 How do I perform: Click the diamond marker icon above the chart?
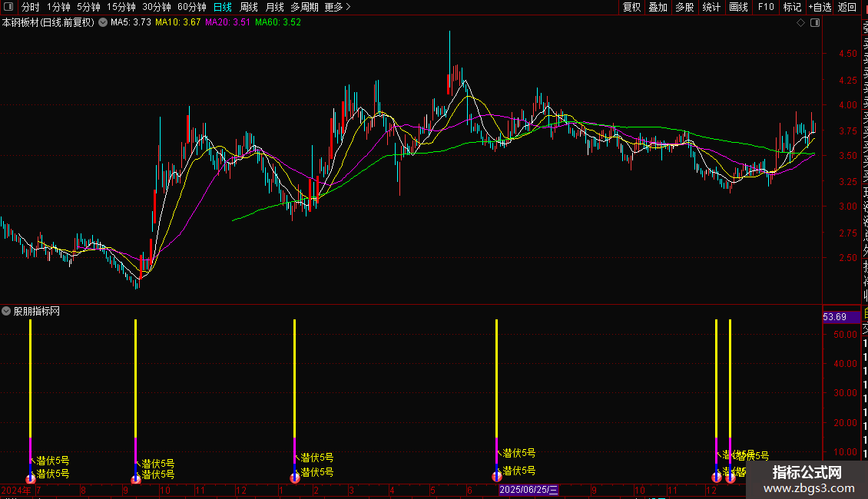[800, 23]
